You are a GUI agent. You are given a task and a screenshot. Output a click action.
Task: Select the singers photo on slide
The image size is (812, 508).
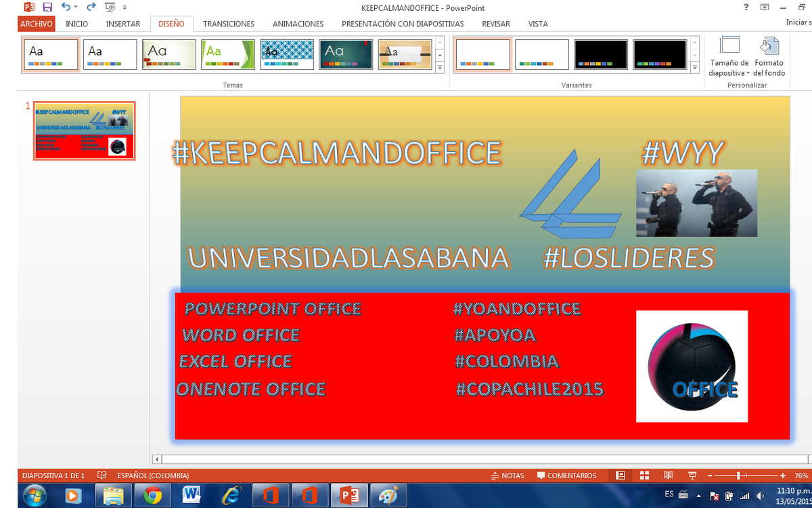696,203
